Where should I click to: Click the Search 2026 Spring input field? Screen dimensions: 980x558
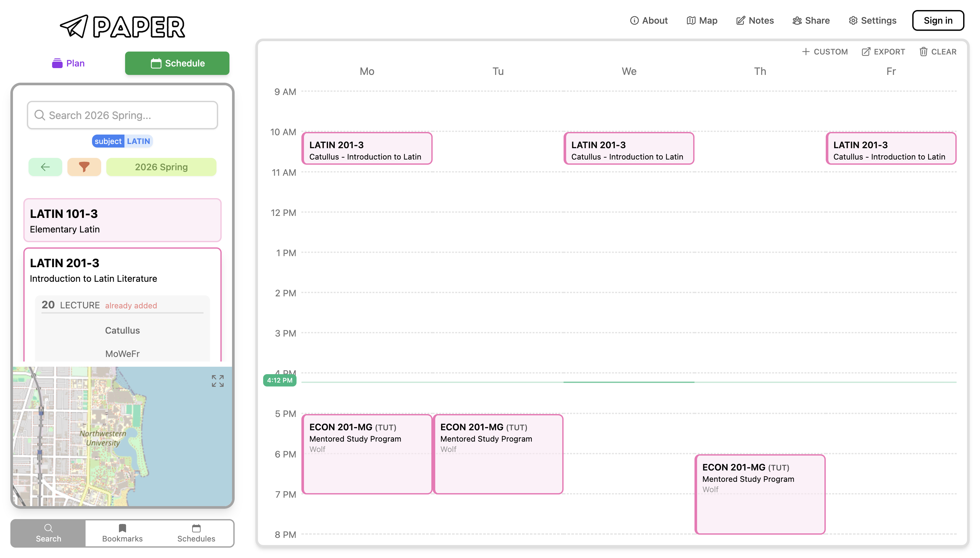click(122, 115)
